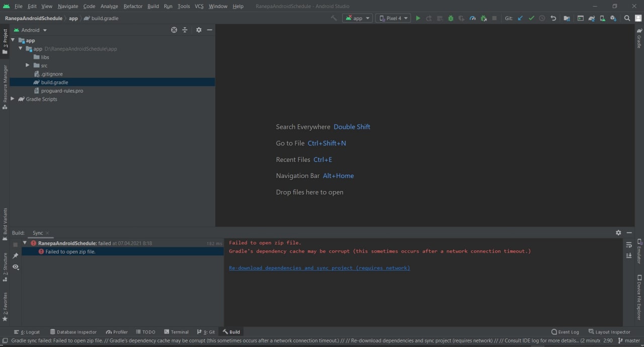
Task: Select the libs folder
Action: (x=41, y=57)
